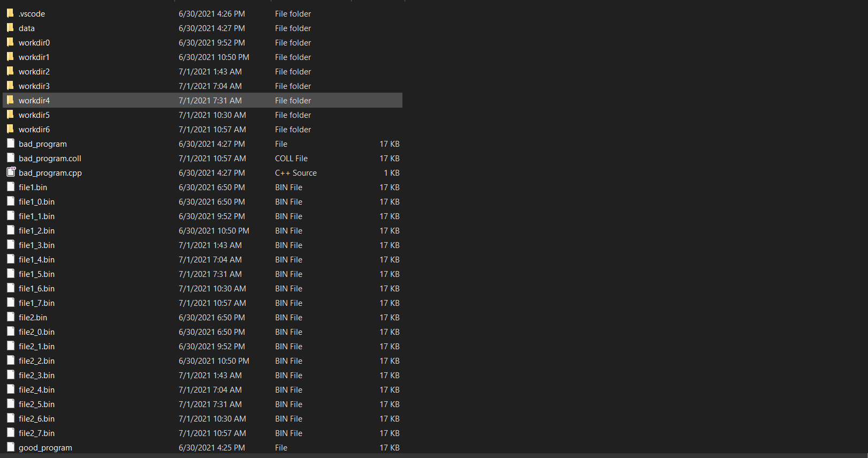868x458 pixels.
Task: Click workdir6's File folder type cell
Action: tap(293, 130)
